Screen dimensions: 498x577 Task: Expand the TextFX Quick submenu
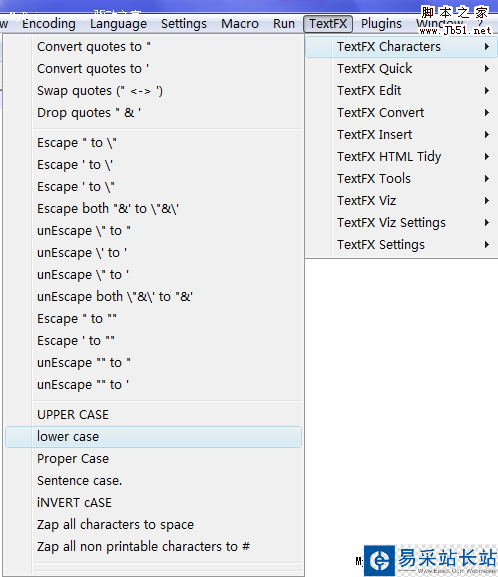401,69
